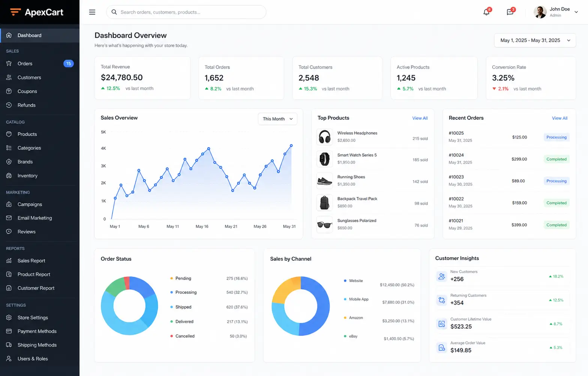
Task: Open the This Month dropdown in Sales Overview
Action: point(278,119)
